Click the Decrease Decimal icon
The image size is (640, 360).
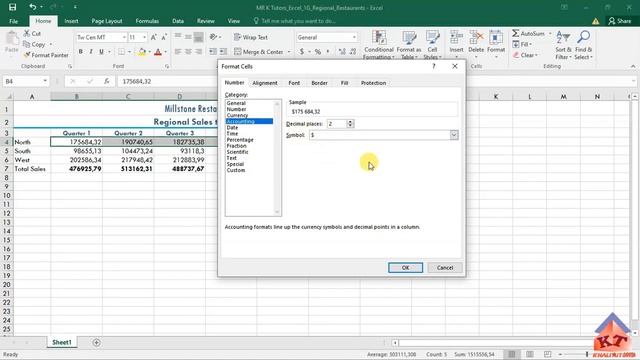pyautogui.click(x=353, y=52)
